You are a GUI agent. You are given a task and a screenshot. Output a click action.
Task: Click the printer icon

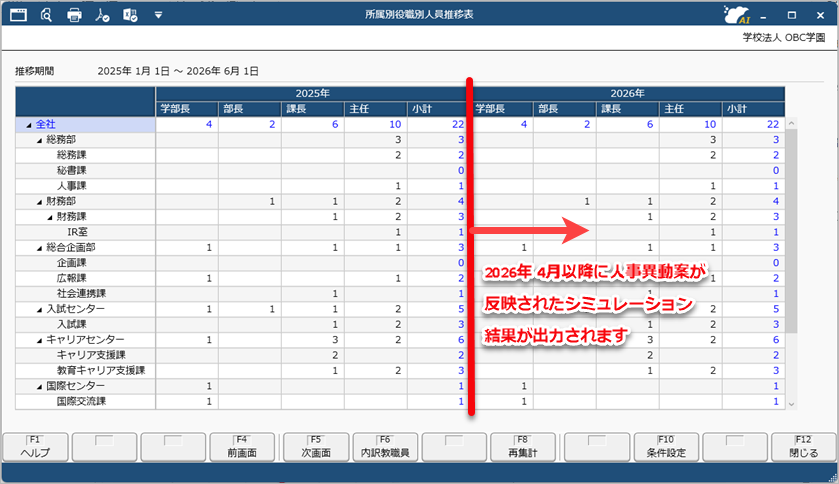74,14
